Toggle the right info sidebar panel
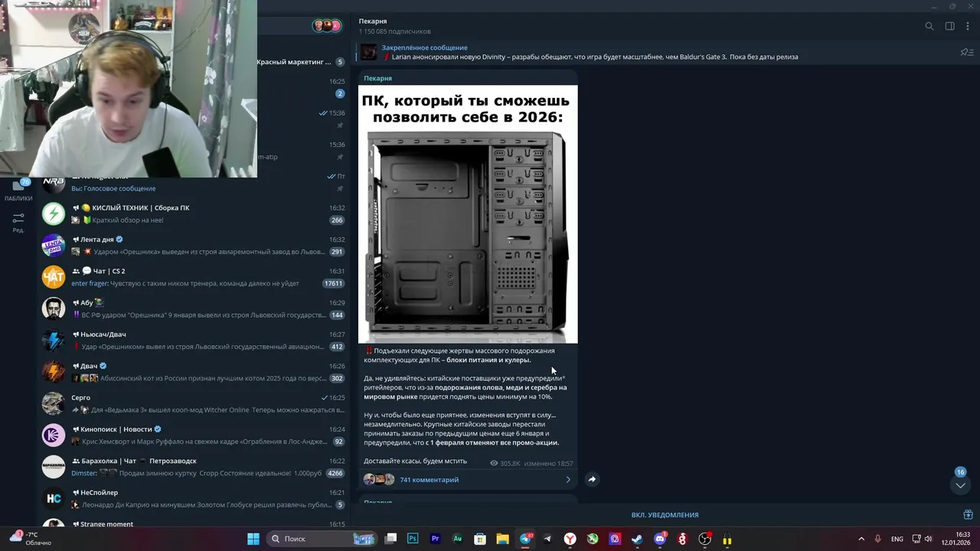Image resolution: width=980 pixels, height=551 pixels. coord(949,26)
